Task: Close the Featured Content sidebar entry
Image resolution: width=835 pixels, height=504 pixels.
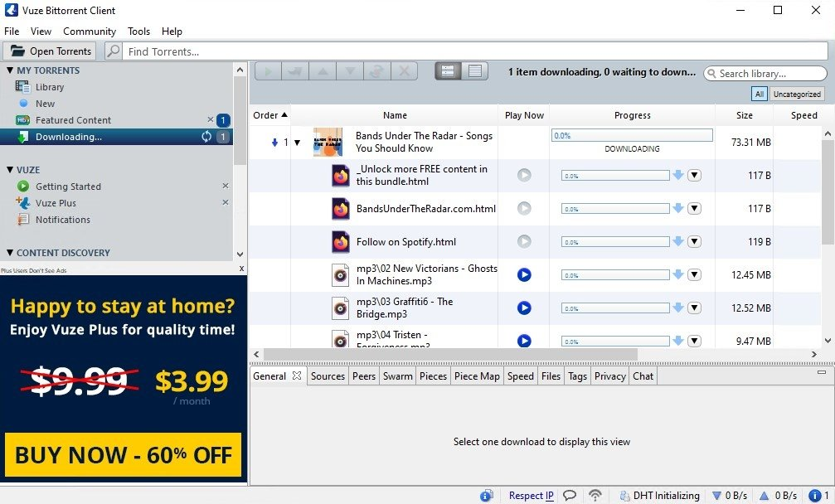Action: [x=211, y=119]
